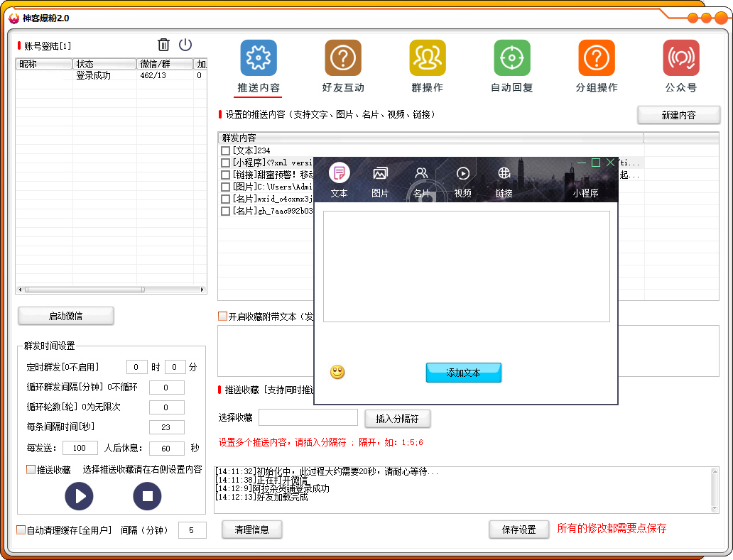
Task: Minimize the content editor dialog
Action: (582, 163)
